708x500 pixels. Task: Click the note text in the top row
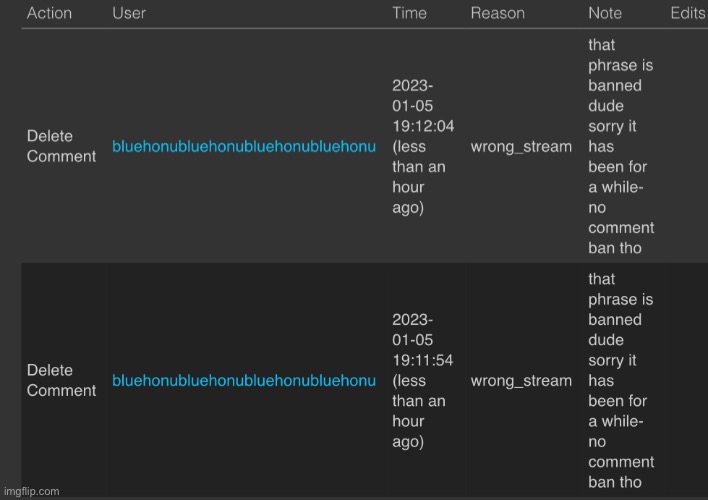pyautogui.click(x=620, y=146)
